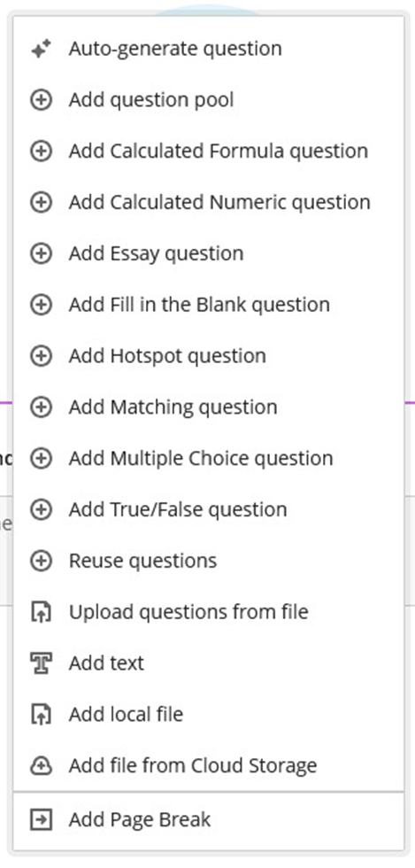
Task: Click the plus icon for Hotspot question
Action: (x=41, y=356)
